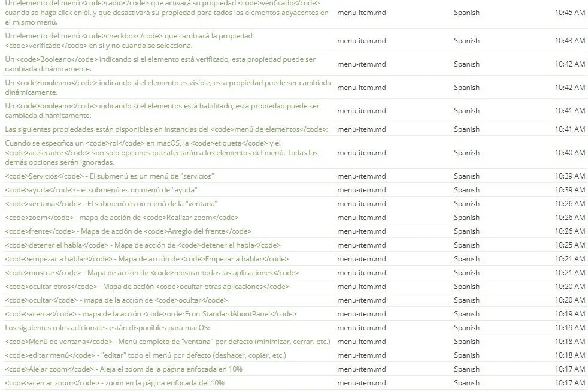Open the 'Arreglo del frente' translation string
Viewport: 588px width, 392px height.
pos(128,231)
